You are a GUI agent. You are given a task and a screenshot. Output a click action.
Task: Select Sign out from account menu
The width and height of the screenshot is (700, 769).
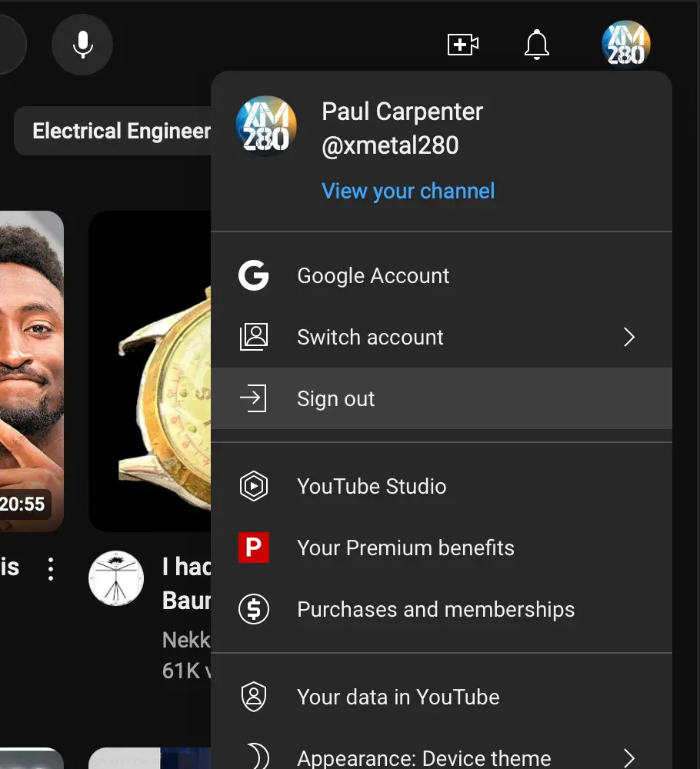click(336, 398)
